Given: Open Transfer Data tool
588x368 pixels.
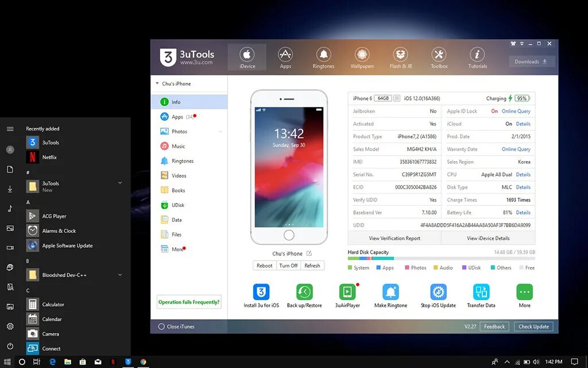Looking at the screenshot, I should coord(481,296).
